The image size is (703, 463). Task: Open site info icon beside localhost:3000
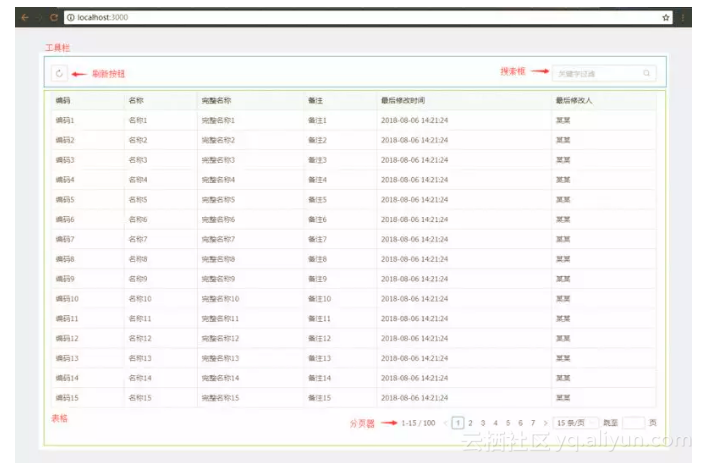tap(70, 17)
